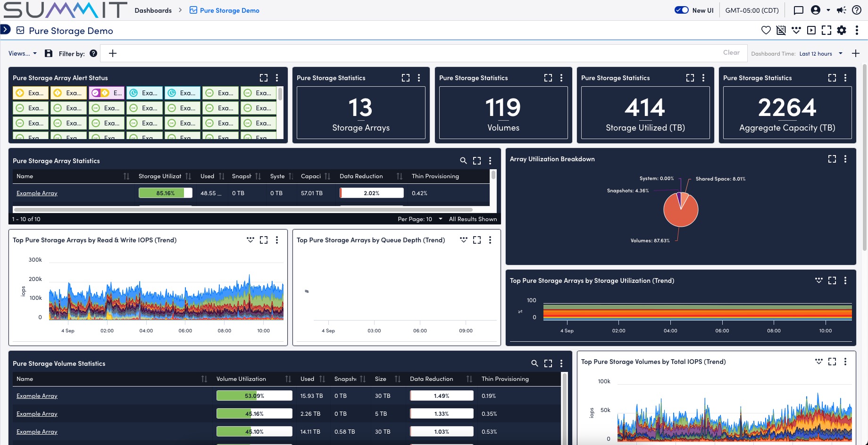Open search in Pure Storage Array Statistics panel

463,160
